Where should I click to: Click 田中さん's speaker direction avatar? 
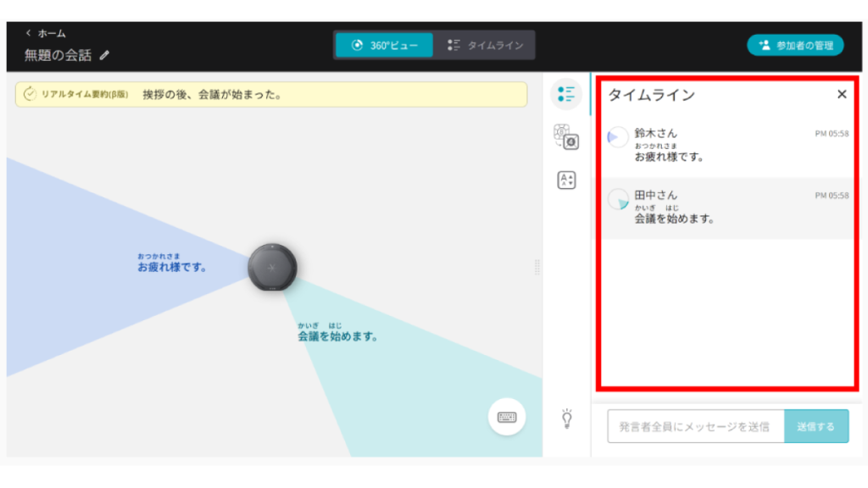point(618,199)
